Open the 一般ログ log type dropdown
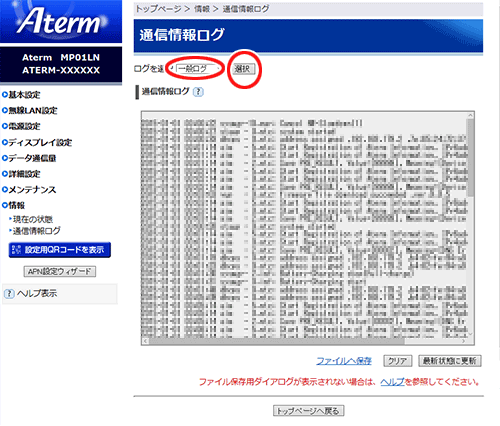Image resolution: width=500 pixels, height=426 pixels. (x=197, y=69)
